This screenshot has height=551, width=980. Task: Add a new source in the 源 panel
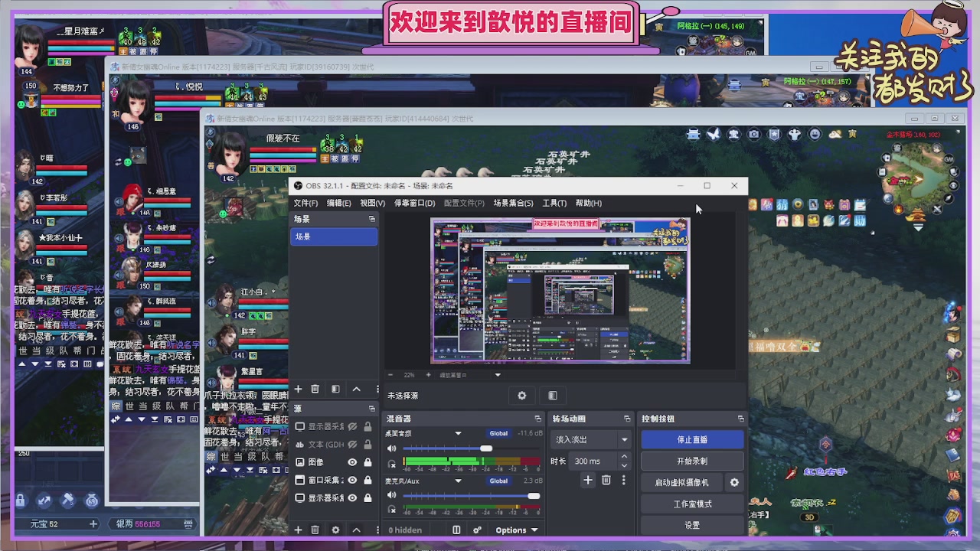point(299,530)
